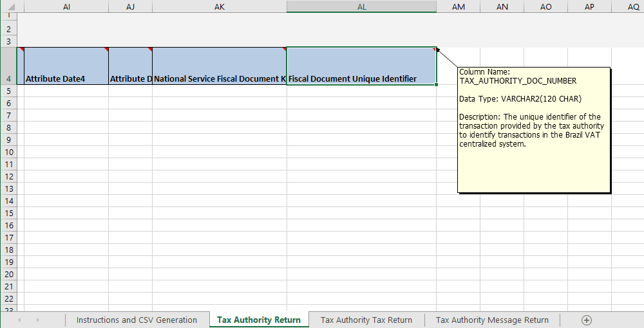Image resolution: width=644 pixels, height=328 pixels.
Task: Select row 16 header
Action: pos(8,226)
